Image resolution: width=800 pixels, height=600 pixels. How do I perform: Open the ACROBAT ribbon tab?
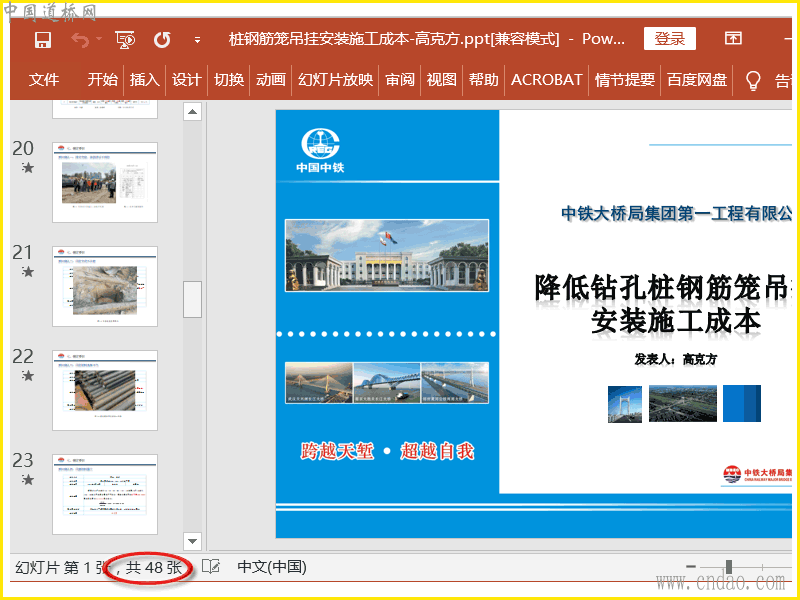click(546, 80)
